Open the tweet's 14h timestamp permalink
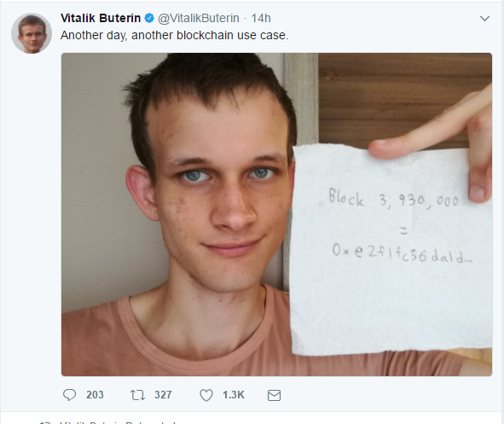This screenshot has height=424, width=504. 261,18
